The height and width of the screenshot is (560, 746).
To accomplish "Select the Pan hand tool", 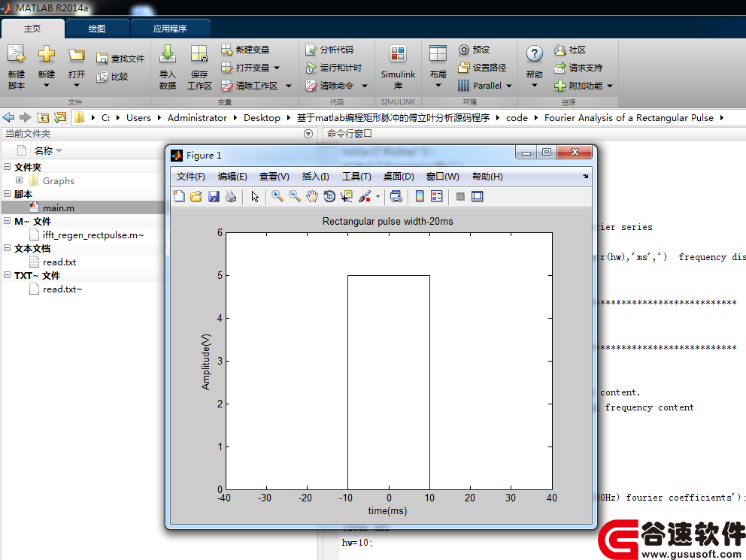I will 311,196.
